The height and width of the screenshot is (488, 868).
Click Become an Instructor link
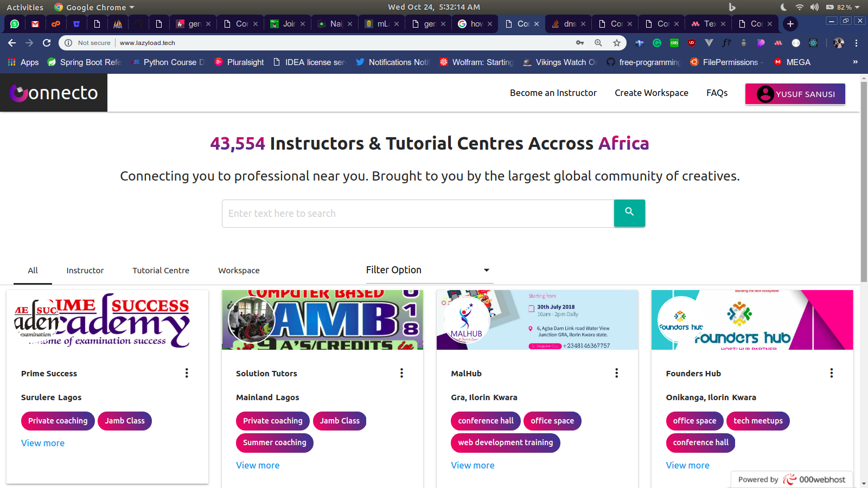coord(553,93)
